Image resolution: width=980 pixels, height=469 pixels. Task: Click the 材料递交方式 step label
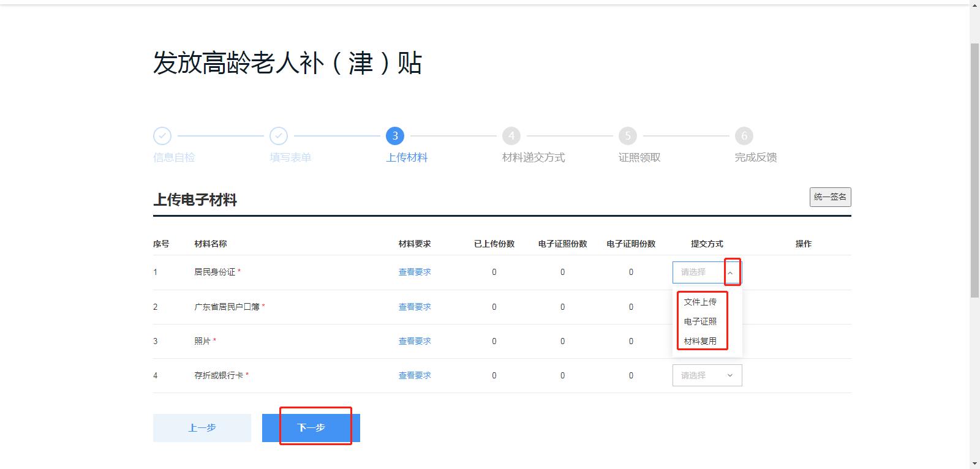[x=533, y=157]
